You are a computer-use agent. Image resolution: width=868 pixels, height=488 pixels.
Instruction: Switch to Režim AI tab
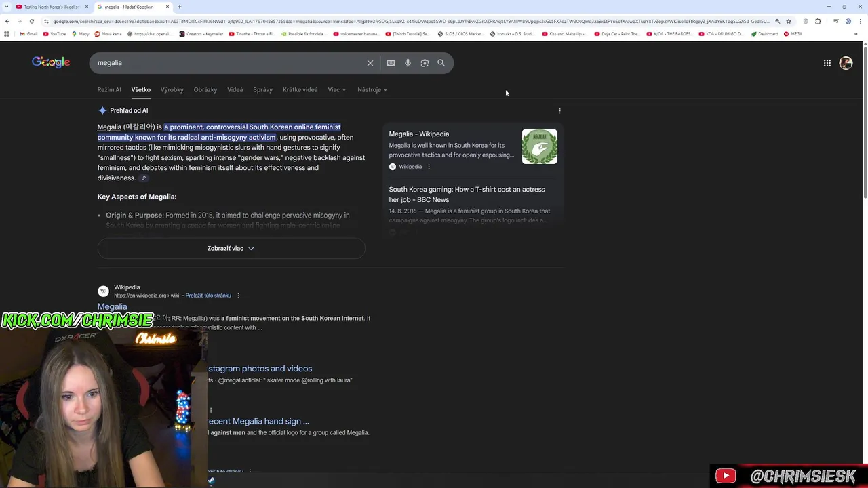[x=109, y=89]
